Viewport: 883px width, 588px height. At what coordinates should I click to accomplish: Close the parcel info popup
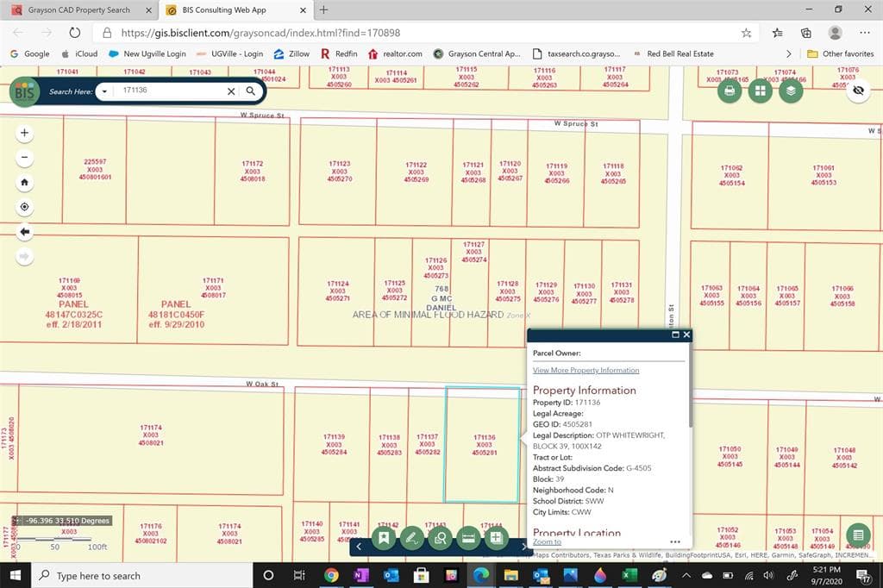pos(686,335)
